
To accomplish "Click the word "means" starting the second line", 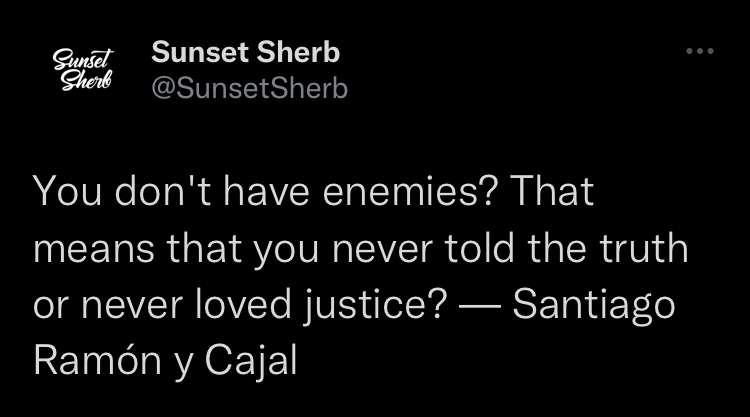I will coord(94,250).
